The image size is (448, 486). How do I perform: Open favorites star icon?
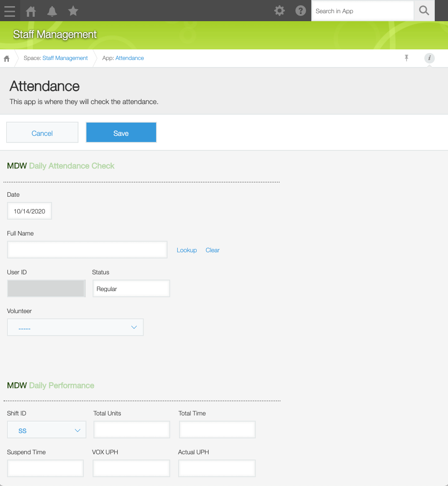73,11
